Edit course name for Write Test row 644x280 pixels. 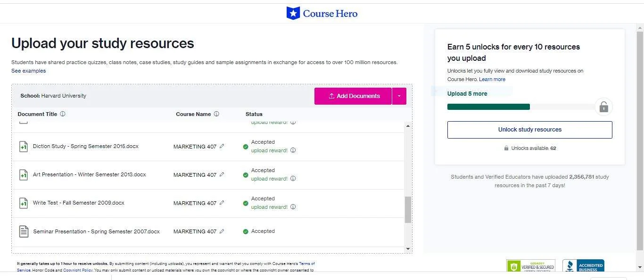click(222, 203)
